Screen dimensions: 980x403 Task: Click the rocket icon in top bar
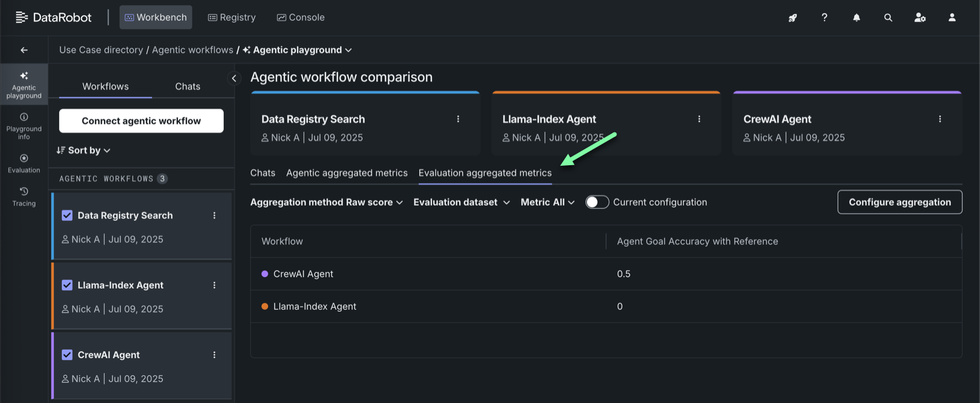tap(792, 18)
